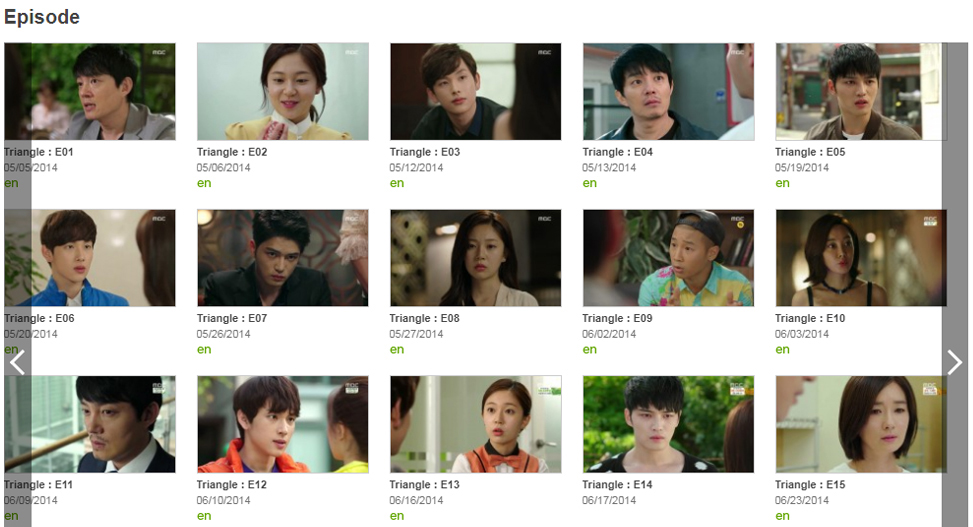The image size is (973, 527).
Task: Click the Triangle : E06 title link
Action: coord(39,318)
